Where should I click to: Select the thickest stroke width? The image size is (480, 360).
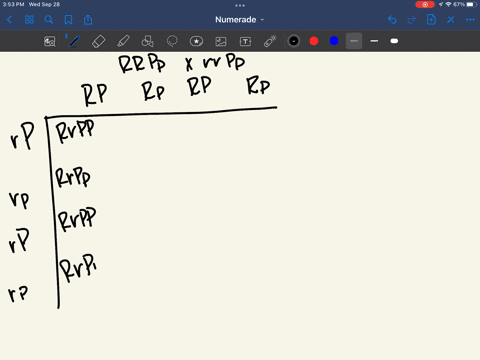tap(394, 41)
